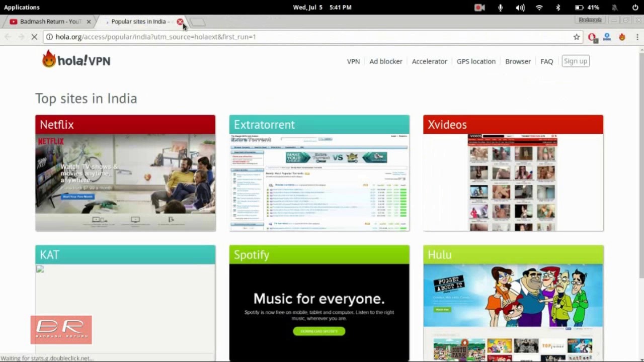Viewport: 644px width, 362px height.
Task: Click the Badmash profile button in Chrome
Action: [x=590, y=20]
